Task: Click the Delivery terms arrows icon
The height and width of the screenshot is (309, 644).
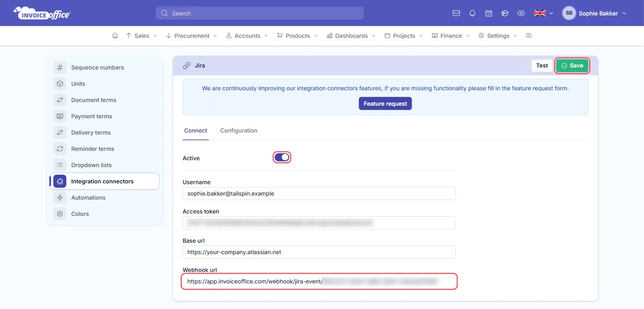Action: [60, 133]
